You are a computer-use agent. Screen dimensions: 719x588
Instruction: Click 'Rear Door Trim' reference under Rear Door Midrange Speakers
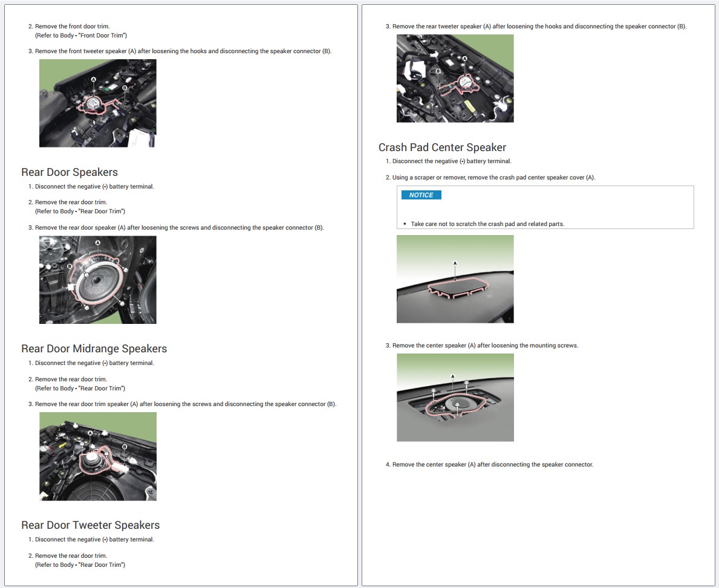point(80,388)
